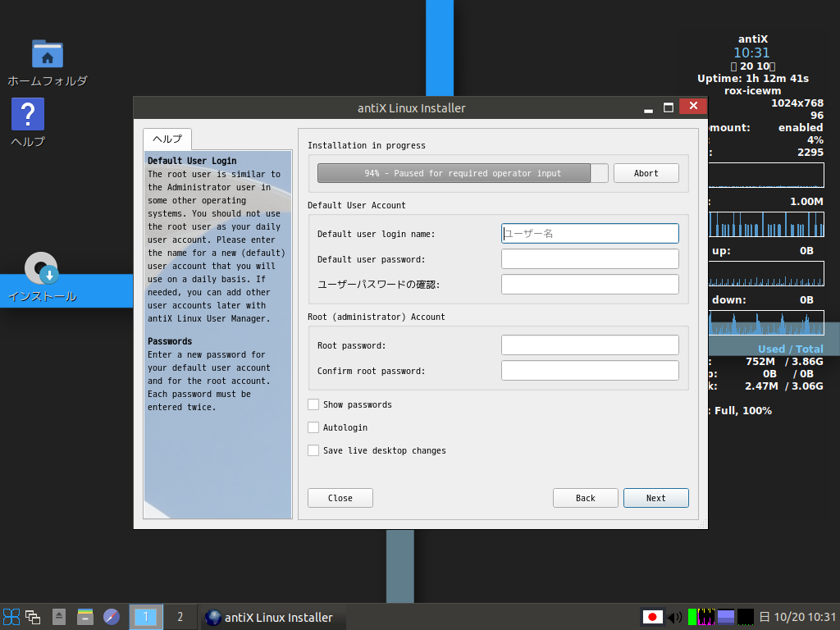Viewport: 840px width, 630px height.
Task: Click the installation progress bar at 94%
Action: tap(463, 173)
